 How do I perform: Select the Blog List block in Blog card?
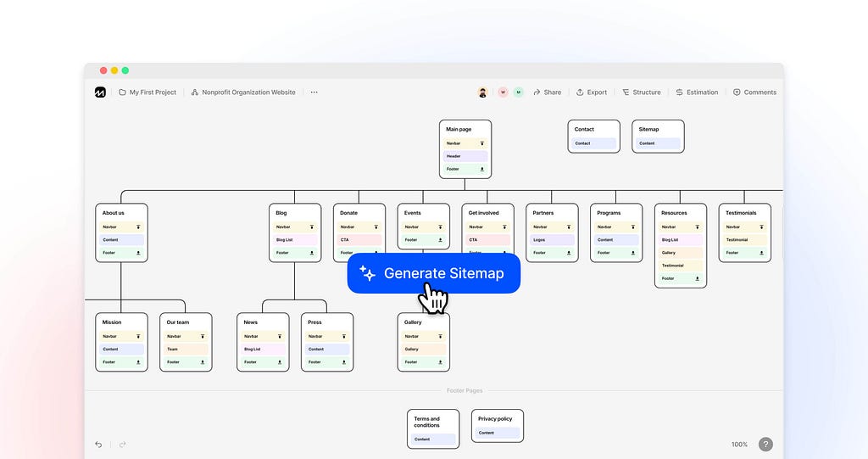click(295, 240)
